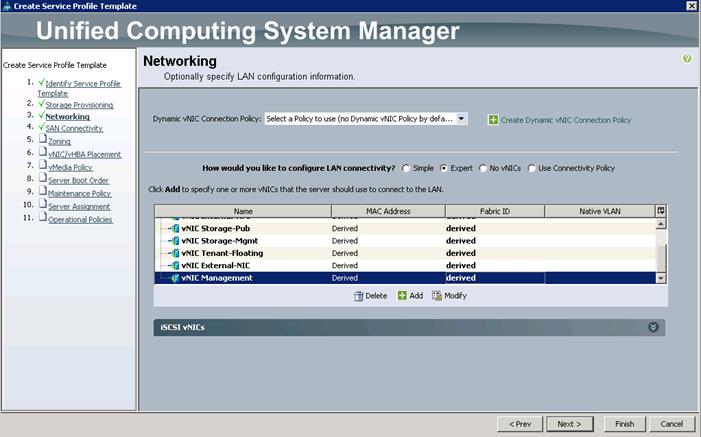Click vNIC table scrollbar thumb

pos(661,258)
